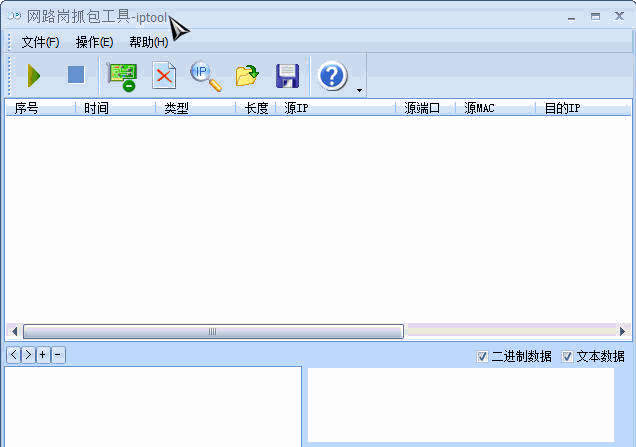Image resolution: width=636 pixels, height=447 pixels.
Task: Sort by 源MAC column header
Action: (495, 108)
